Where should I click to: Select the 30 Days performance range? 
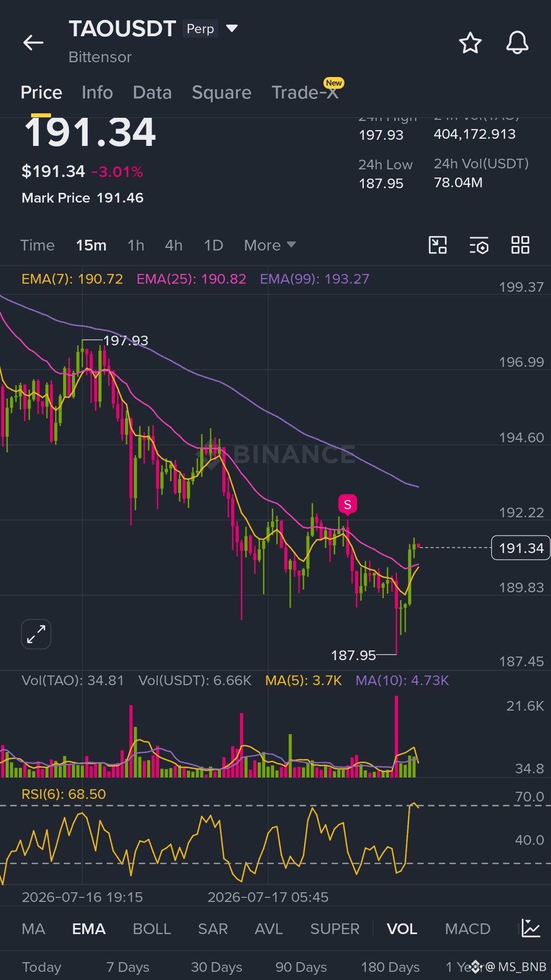216,967
